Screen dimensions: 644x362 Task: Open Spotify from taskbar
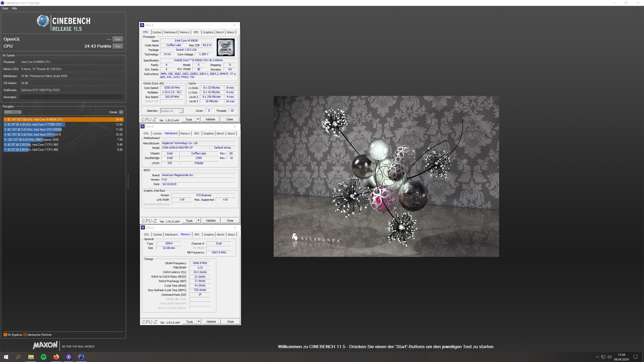(43, 357)
